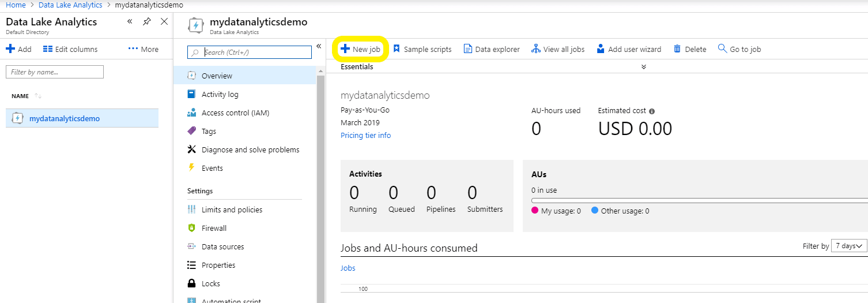Click the Go to job search icon
The image size is (868, 303).
[x=722, y=48]
